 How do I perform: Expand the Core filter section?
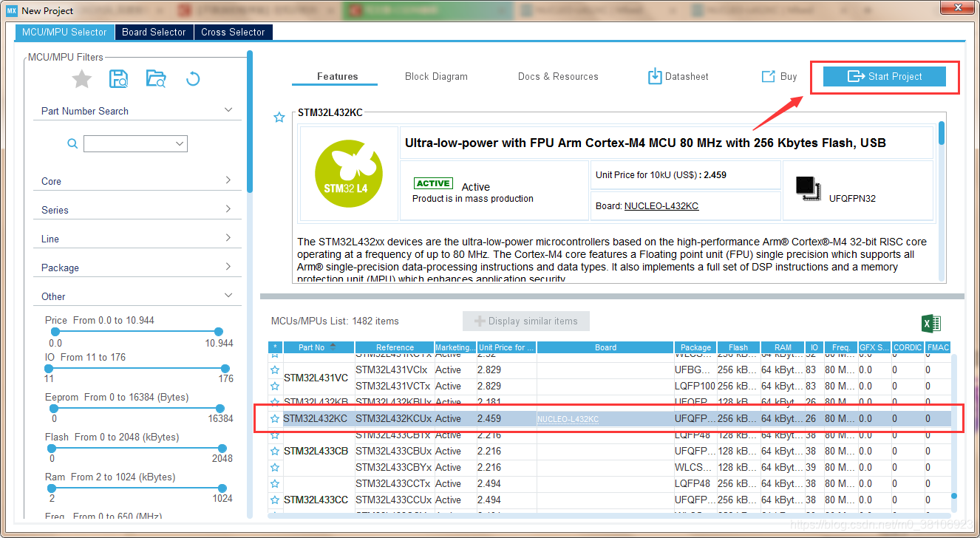(x=228, y=180)
